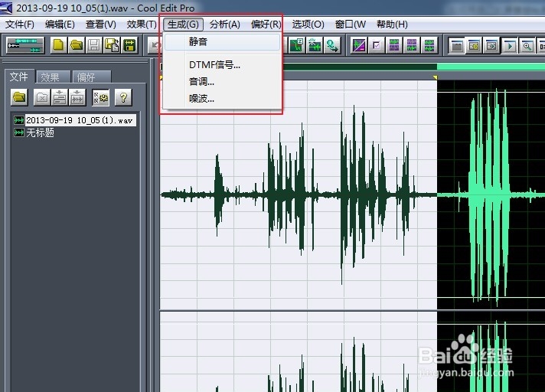This screenshot has width=545, height=392.
Task: Click the greyed floppy disk save icon
Action: tap(94, 45)
